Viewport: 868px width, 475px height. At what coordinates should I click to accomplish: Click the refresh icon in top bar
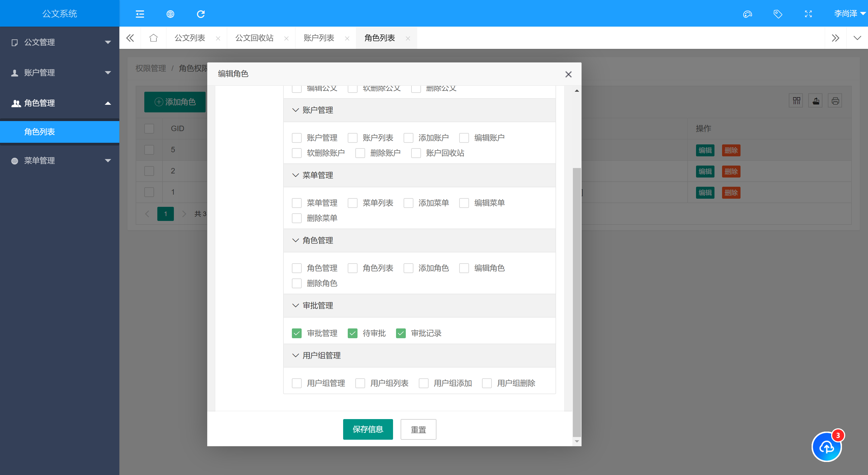click(x=201, y=14)
